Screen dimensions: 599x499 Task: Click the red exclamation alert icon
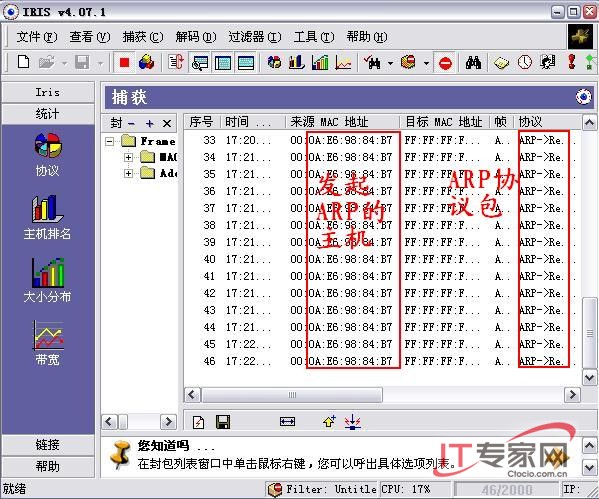(x=571, y=62)
